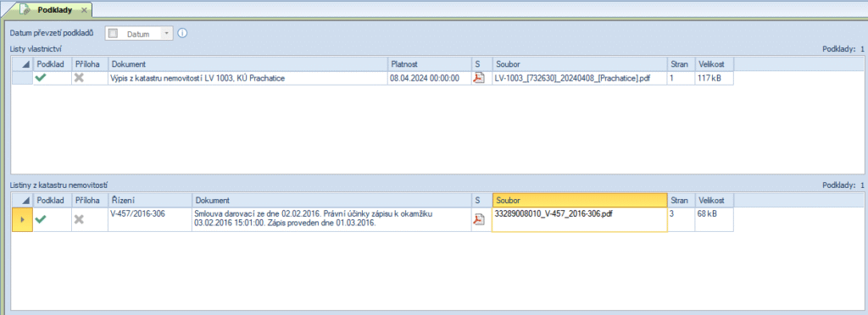Sort by Platnost column header

pyautogui.click(x=430, y=64)
